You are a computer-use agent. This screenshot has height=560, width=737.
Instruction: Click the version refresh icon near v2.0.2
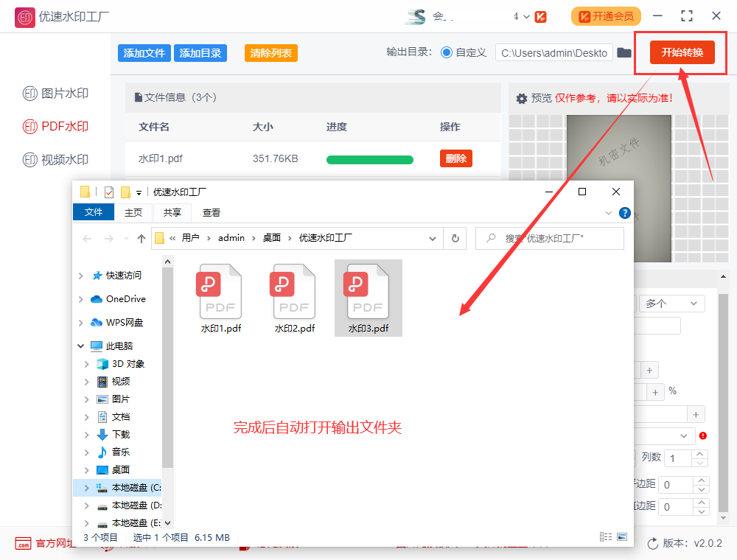click(x=652, y=543)
